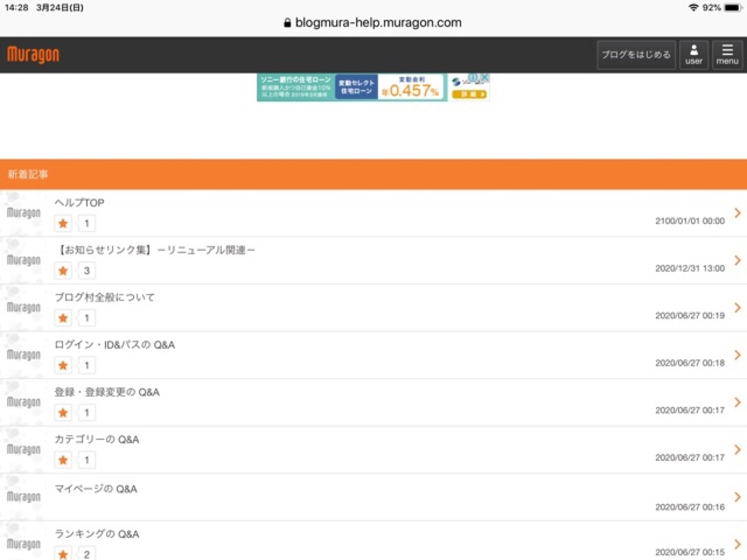The height and width of the screenshot is (560, 747).
Task: Open the マイページの Q&A article
Action: tap(95, 489)
